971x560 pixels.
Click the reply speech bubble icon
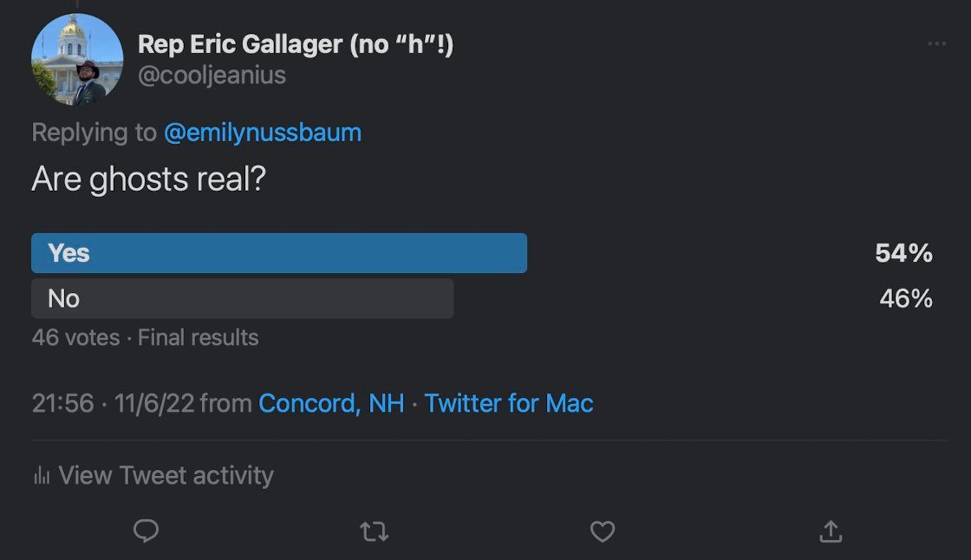tap(147, 531)
